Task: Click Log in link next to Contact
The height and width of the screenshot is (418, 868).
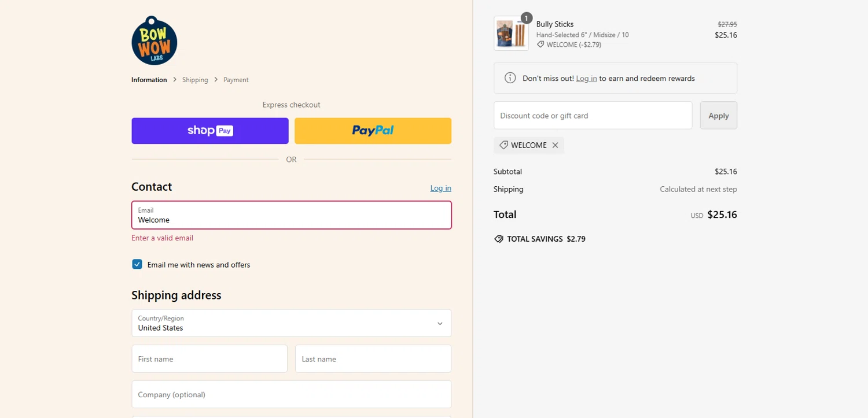Action: pos(440,188)
